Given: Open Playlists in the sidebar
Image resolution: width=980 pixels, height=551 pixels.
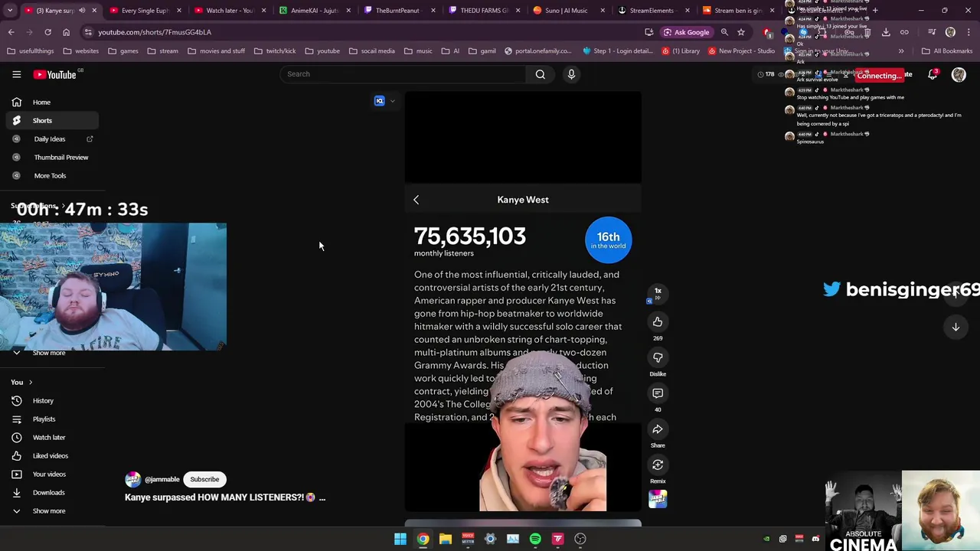Looking at the screenshot, I should click(x=44, y=419).
